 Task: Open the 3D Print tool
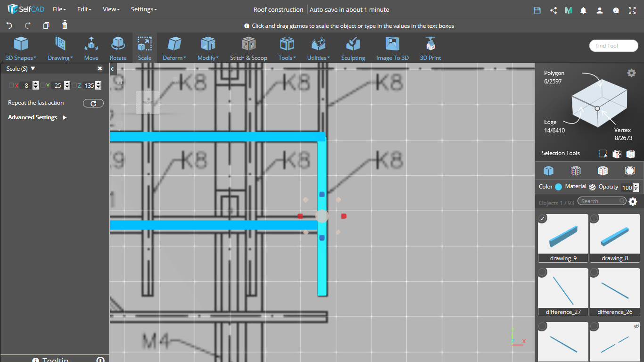[430, 48]
